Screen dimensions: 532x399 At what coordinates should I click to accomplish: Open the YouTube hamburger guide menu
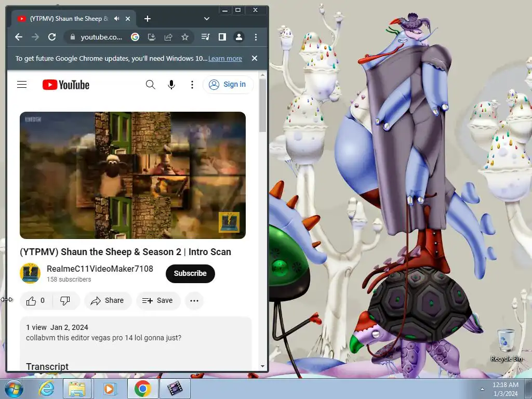[x=22, y=85]
